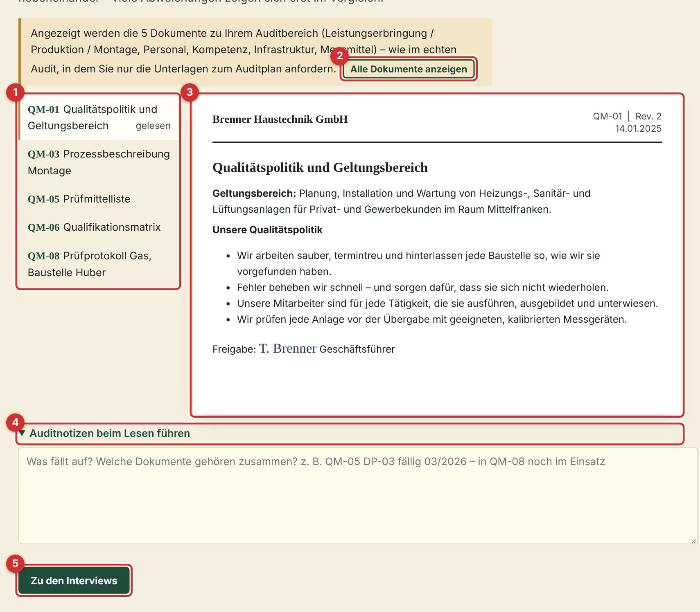Click the 'Unsere Qualitätspolitik' subheading
700x612 pixels.
(x=267, y=230)
